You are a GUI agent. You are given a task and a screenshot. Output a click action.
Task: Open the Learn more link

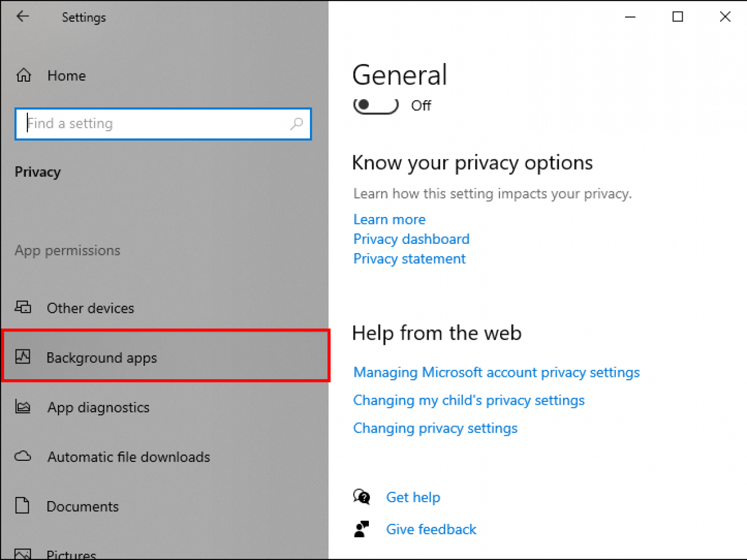pos(389,219)
